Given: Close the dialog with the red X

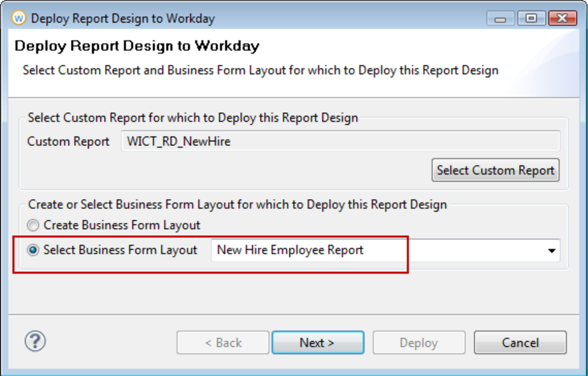Looking at the screenshot, I should [563, 19].
